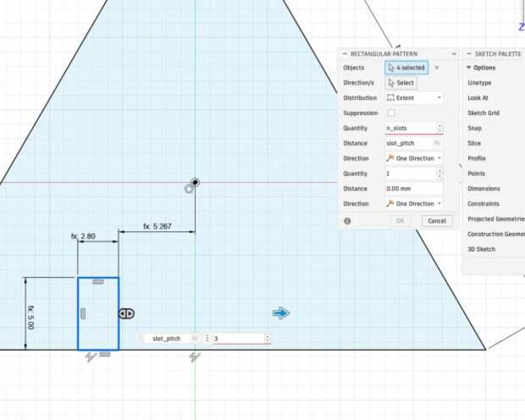Viewport: 525px width, 420px height.
Task: Click the fx icon in floating slot_pitch field
Action: point(195,339)
